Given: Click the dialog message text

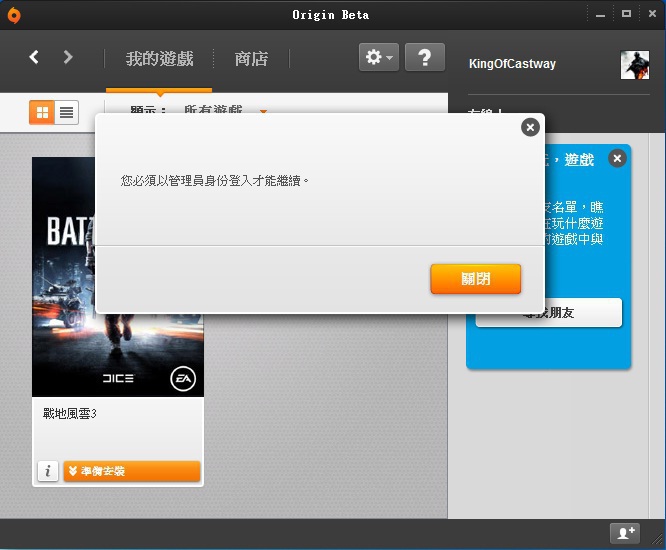Looking at the screenshot, I should tap(214, 181).
